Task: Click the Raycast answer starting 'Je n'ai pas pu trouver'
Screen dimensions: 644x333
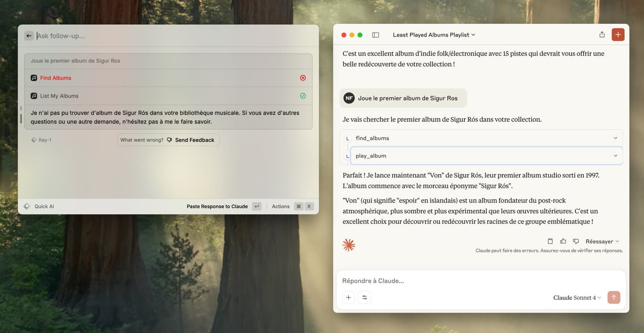Action: click(x=165, y=117)
